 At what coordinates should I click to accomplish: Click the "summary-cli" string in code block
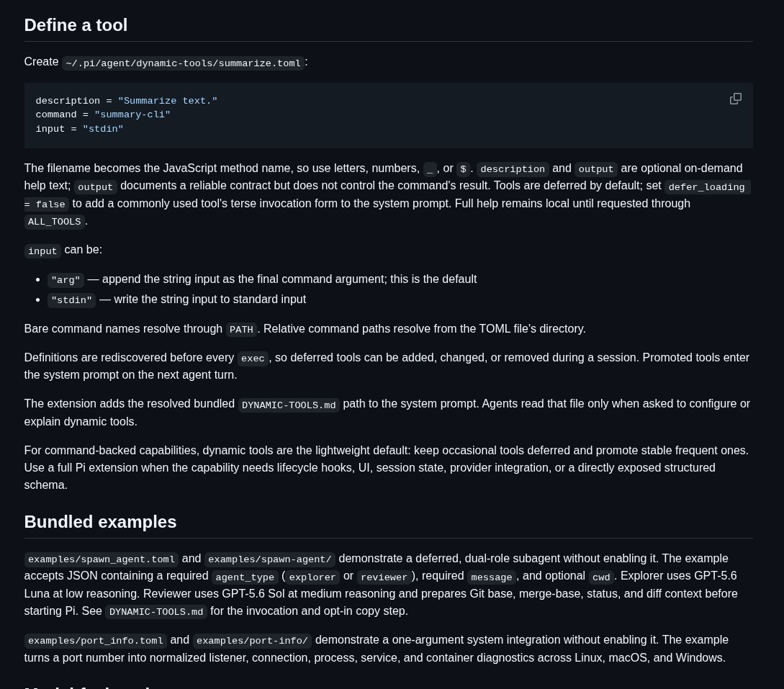(132, 114)
